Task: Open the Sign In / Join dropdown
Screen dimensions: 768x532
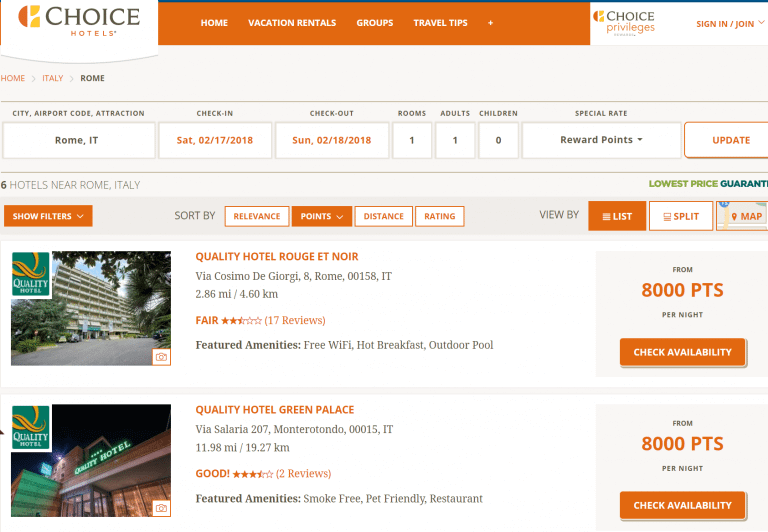Action: tap(730, 24)
